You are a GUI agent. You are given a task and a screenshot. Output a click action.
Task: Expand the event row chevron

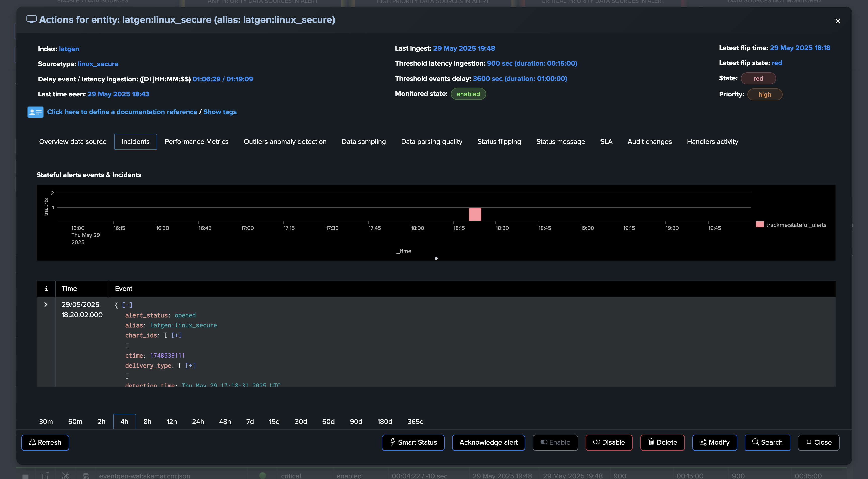pos(46,304)
